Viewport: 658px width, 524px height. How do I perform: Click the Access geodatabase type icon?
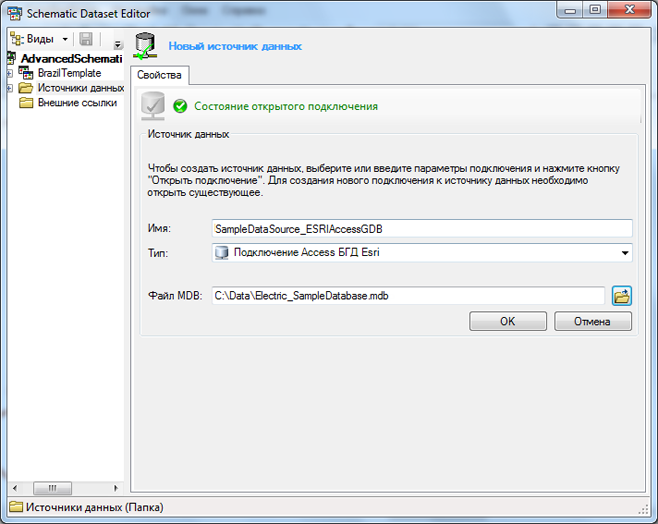222,253
